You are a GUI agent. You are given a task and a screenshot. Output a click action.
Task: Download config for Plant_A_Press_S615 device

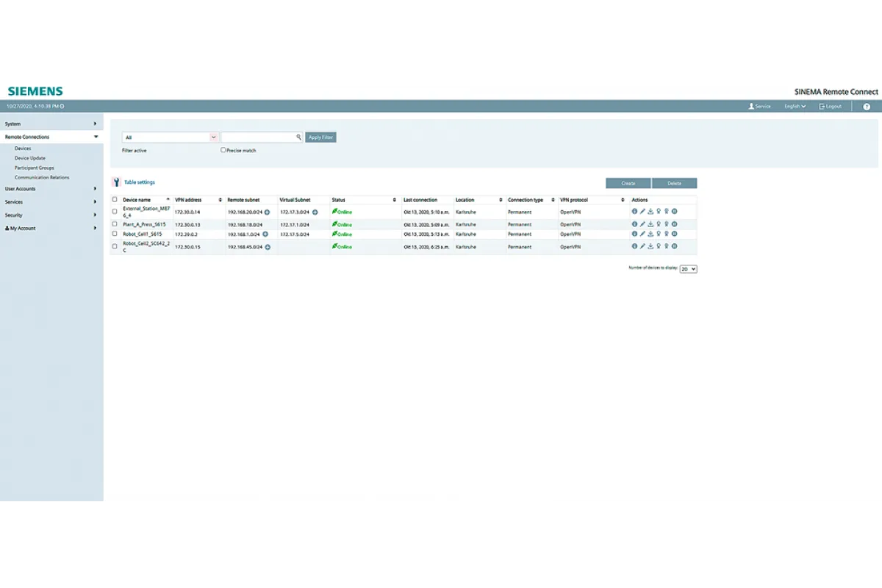coord(650,223)
